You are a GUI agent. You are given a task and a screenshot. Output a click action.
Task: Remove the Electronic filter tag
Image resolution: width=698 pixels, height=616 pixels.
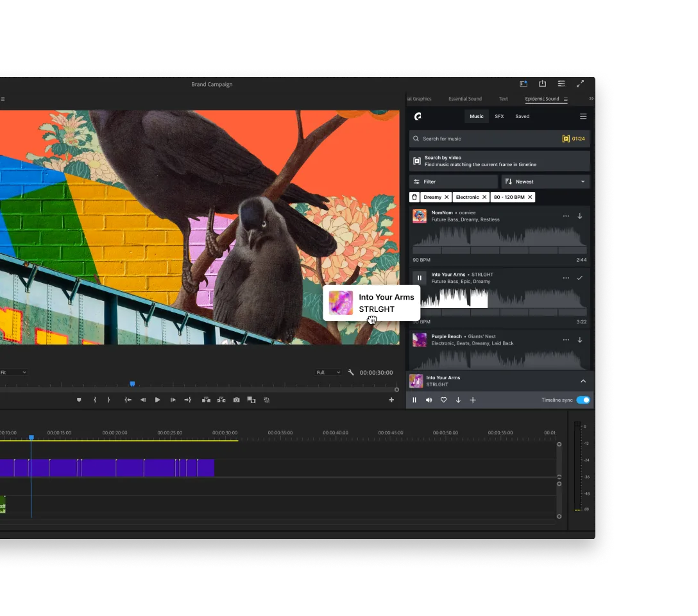[484, 197]
